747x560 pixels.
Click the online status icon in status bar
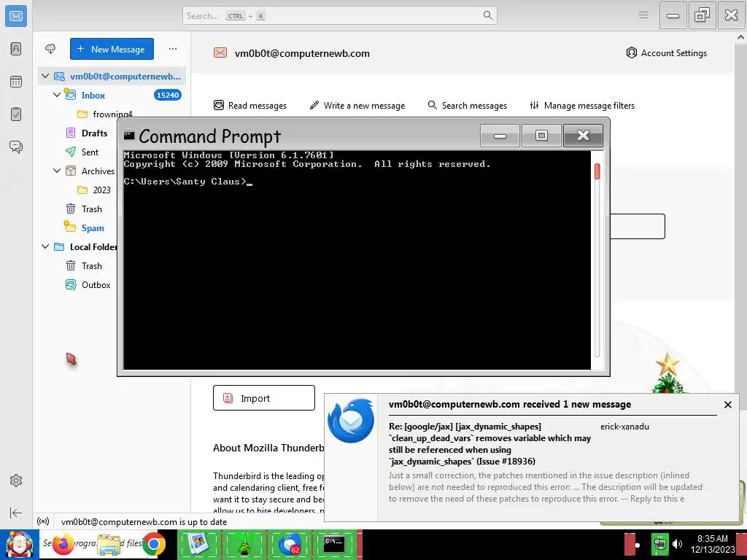[43, 521]
